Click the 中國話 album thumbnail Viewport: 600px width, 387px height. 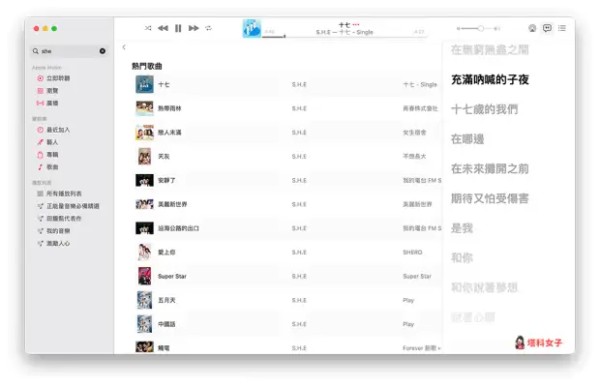[x=145, y=324]
